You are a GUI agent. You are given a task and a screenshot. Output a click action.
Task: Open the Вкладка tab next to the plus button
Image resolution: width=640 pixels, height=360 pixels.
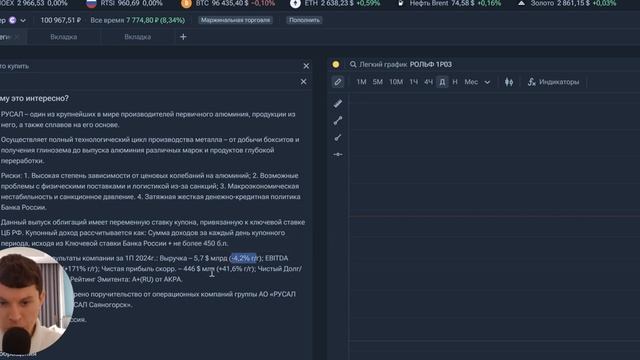[x=138, y=37]
